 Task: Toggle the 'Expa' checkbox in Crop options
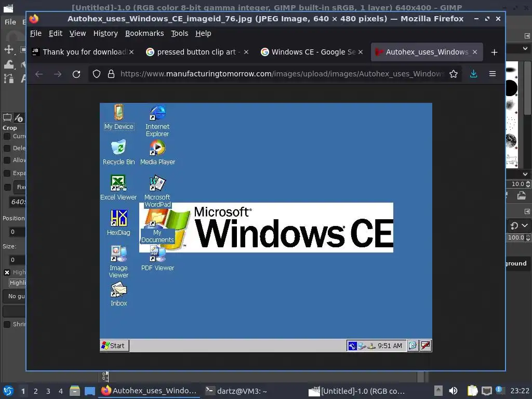coord(7,173)
